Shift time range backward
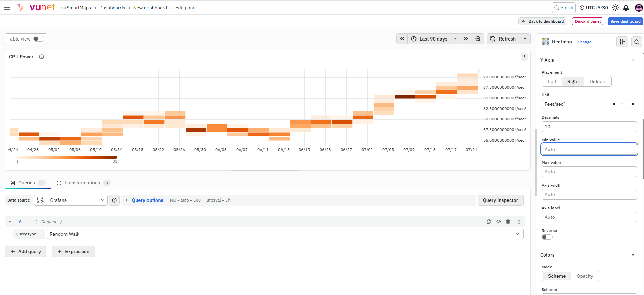The image size is (644, 295). pyautogui.click(x=402, y=39)
